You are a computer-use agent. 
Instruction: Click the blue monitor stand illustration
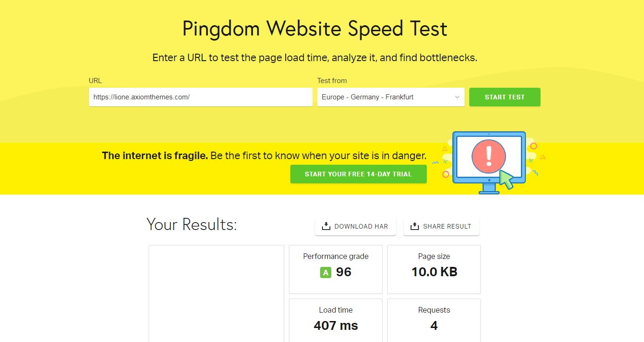click(x=489, y=188)
